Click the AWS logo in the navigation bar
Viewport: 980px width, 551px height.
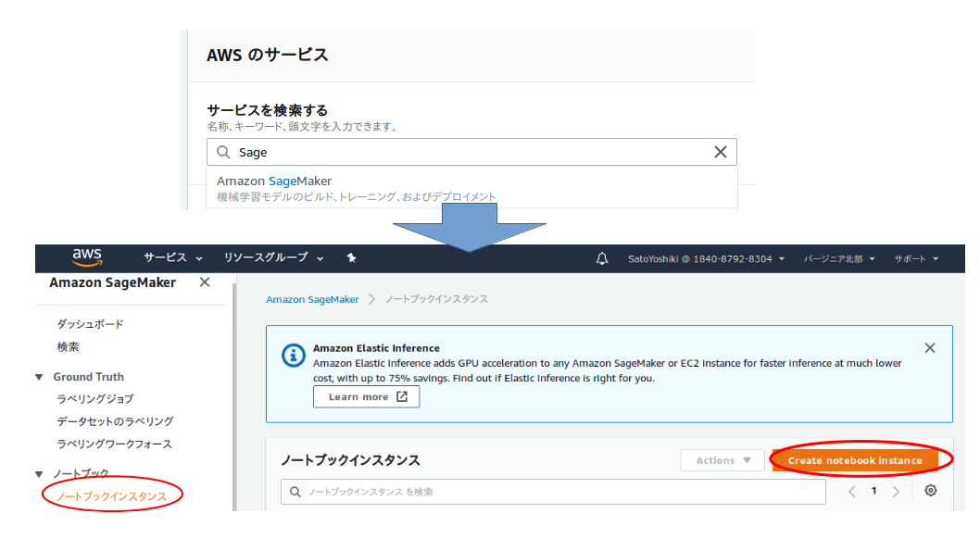[x=85, y=258]
